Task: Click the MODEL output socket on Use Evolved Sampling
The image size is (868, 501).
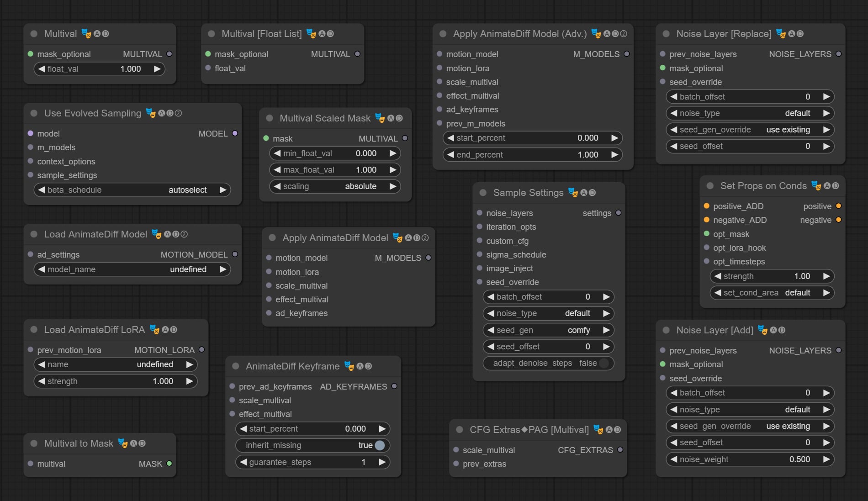Action: click(x=235, y=133)
